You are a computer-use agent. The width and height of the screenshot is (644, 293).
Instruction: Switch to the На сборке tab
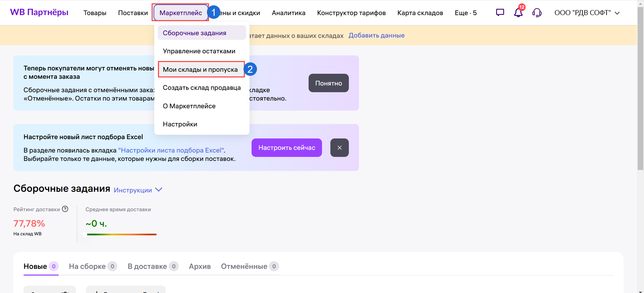pos(93,267)
